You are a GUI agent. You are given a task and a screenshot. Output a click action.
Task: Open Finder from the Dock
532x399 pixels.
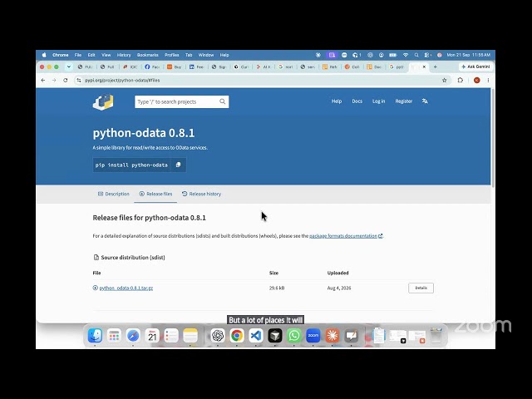click(95, 336)
